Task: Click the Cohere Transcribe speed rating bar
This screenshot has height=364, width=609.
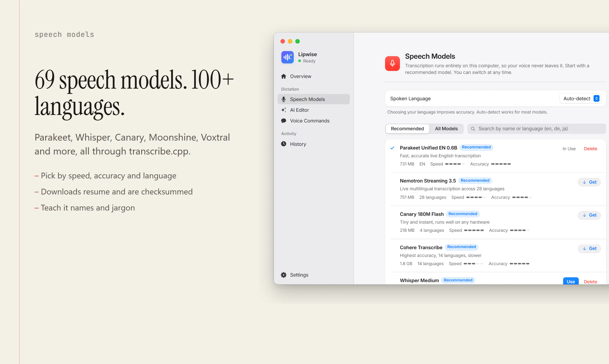Action: click(x=473, y=264)
